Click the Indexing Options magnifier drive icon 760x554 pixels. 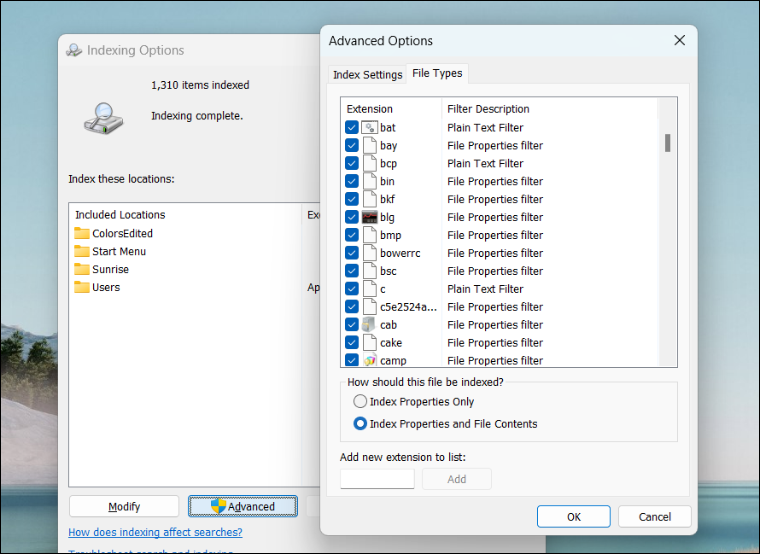(x=104, y=118)
